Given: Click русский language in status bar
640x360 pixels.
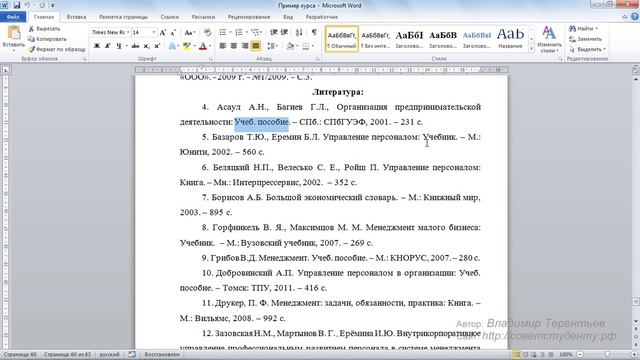Looking at the screenshot, I should coord(109,354).
